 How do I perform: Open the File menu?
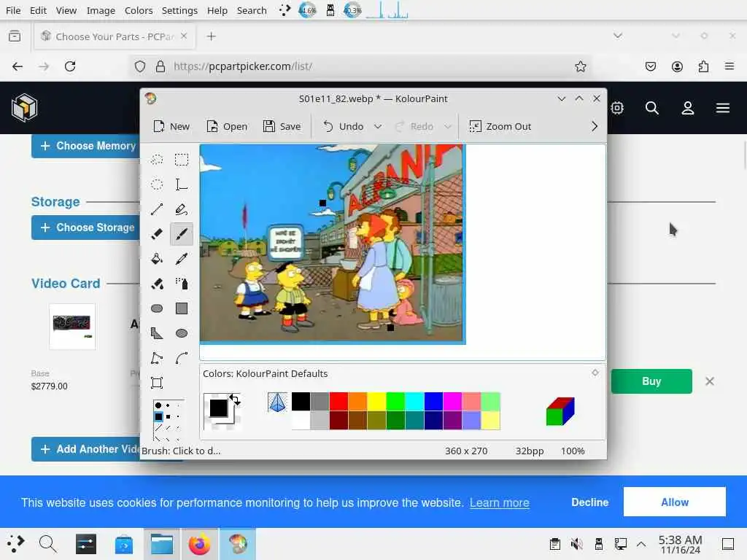13,10
